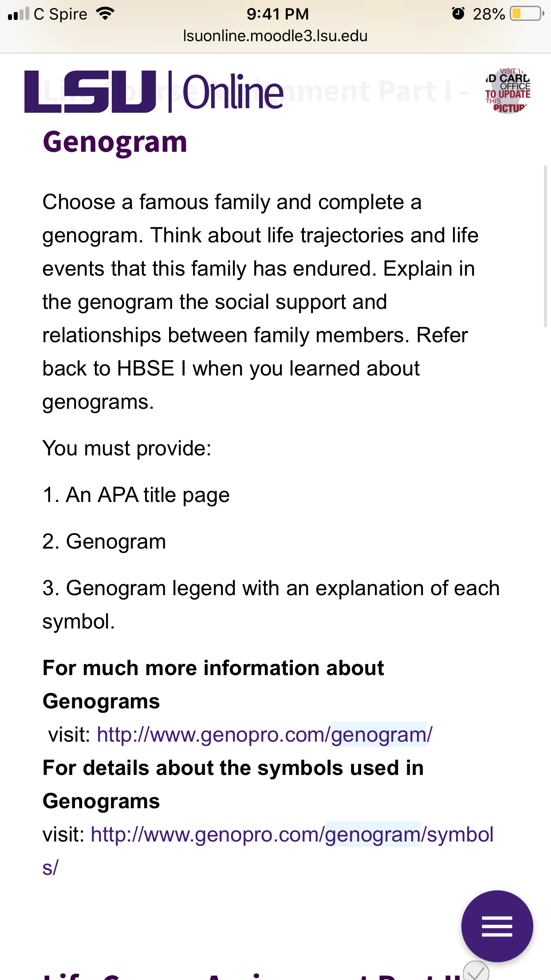Tap the Online wordmark in the header
The width and height of the screenshot is (551, 980).
tap(233, 92)
